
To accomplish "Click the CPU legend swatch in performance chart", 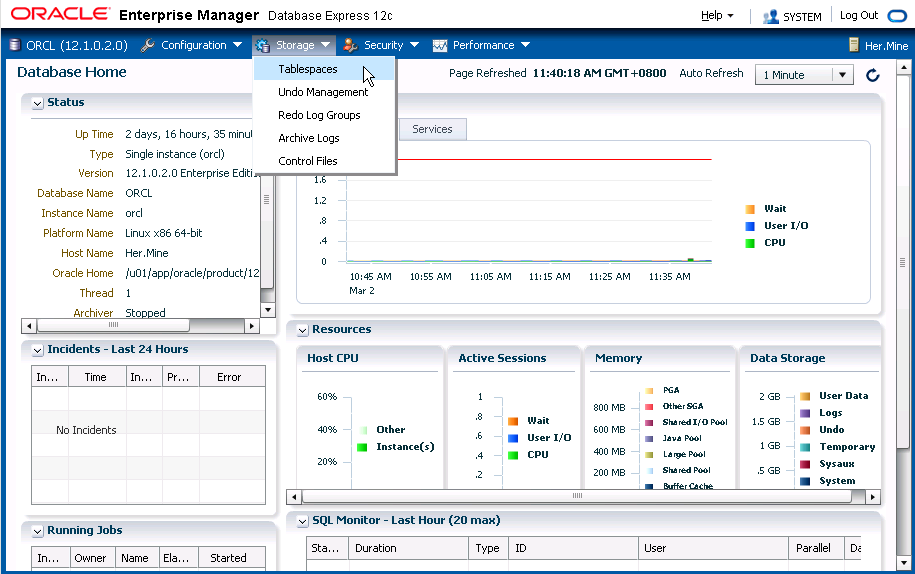I will click(x=750, y=243).
